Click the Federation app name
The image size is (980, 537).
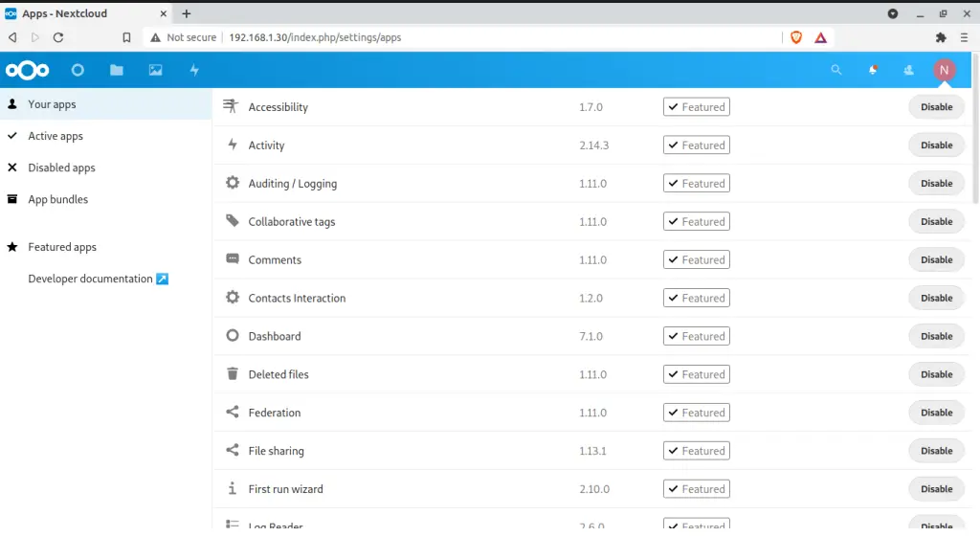[x=275, y=413]
